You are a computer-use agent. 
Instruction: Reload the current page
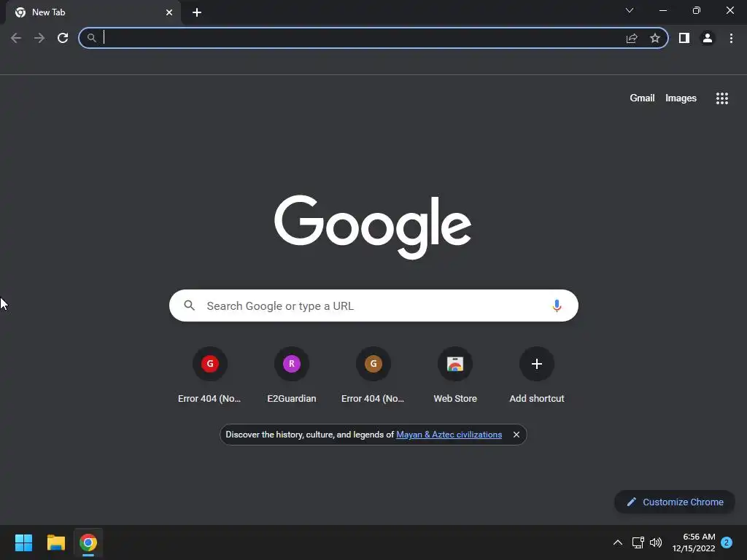click(x=63, y=38)
